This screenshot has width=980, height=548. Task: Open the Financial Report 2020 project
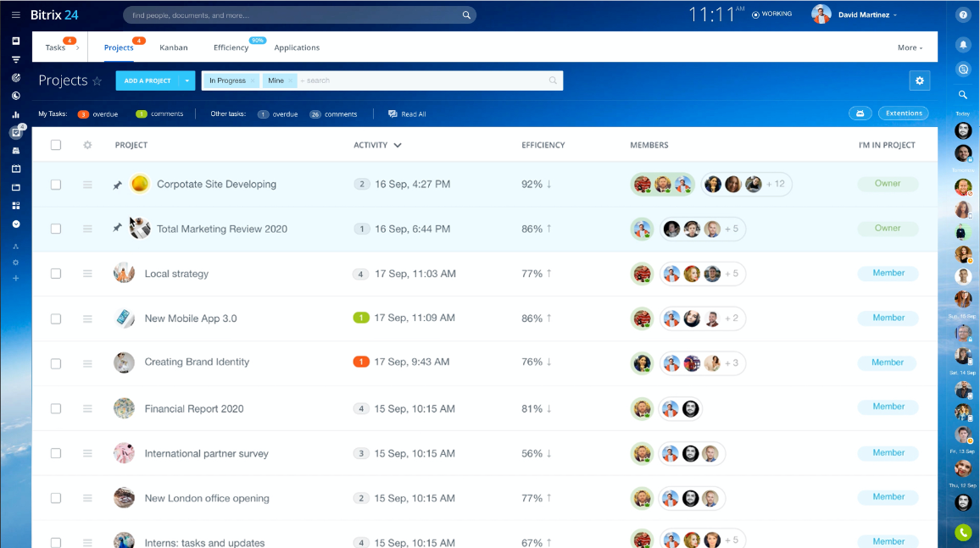[x=194, y=409]
